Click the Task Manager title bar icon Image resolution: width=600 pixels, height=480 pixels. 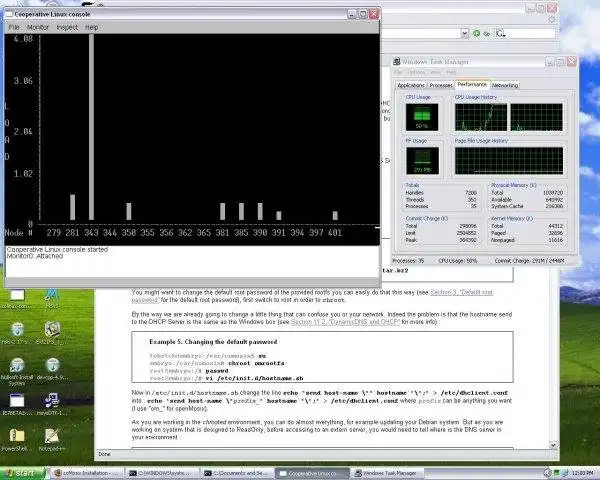(x=396, y=62)
